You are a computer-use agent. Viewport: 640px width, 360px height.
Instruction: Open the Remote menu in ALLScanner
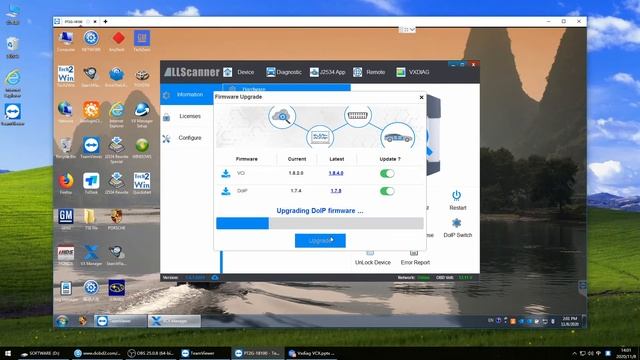pos(369,72)
